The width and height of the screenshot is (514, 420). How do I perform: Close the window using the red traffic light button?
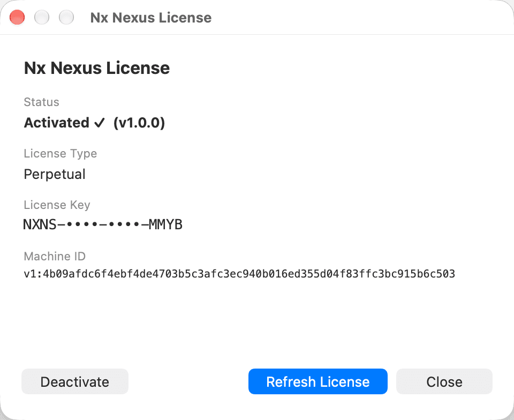[17, 17]
